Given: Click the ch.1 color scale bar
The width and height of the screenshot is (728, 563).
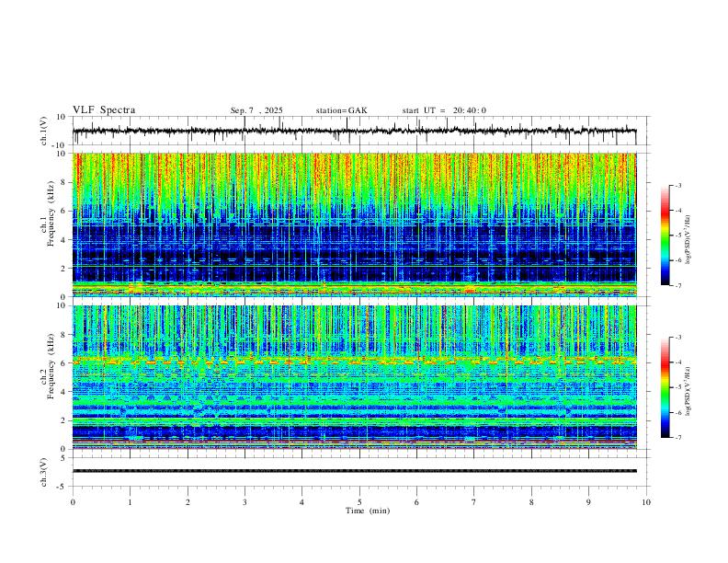Looking at the screenshot, I should tap(665, 236).
